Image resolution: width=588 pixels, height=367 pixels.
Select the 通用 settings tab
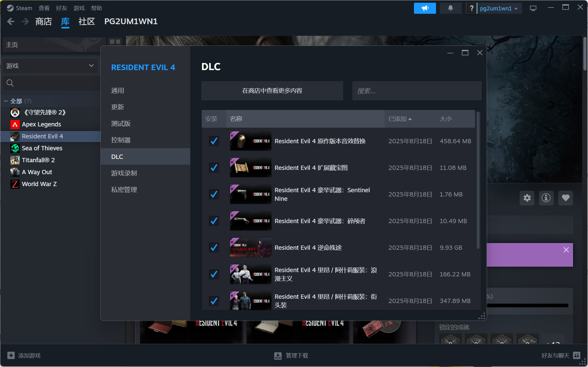click(x=146, y=91)
